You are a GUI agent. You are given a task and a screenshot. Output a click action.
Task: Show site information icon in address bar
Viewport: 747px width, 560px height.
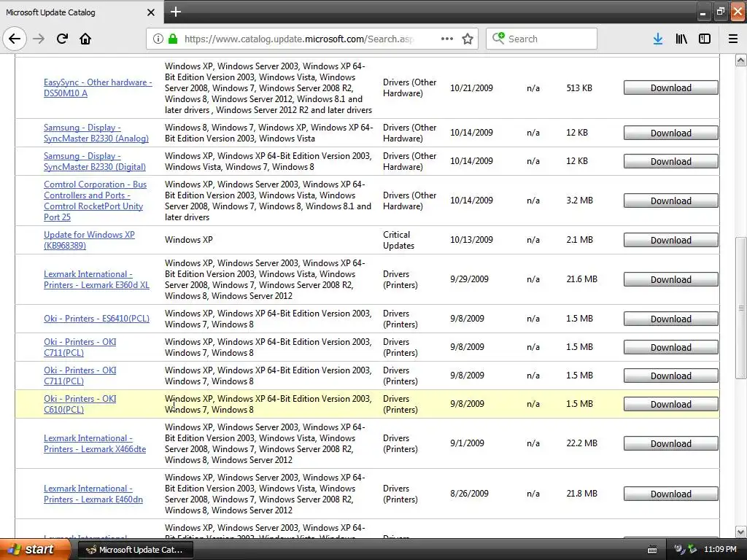158,39
